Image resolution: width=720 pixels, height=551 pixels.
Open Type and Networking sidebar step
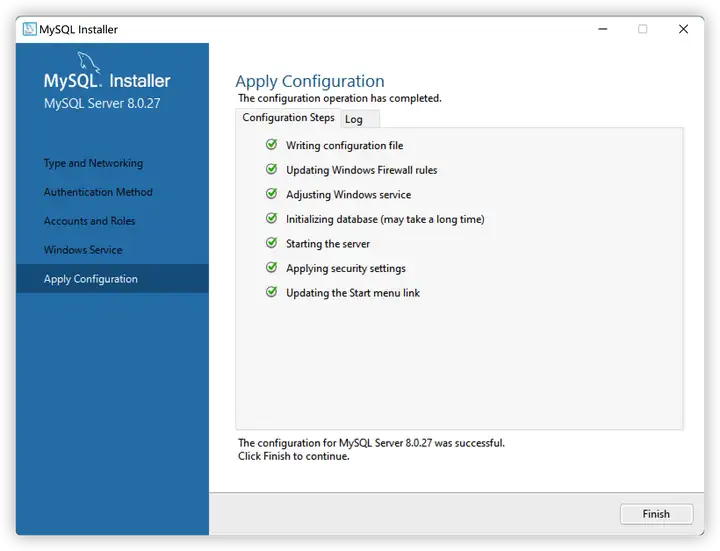click(93, 163)
